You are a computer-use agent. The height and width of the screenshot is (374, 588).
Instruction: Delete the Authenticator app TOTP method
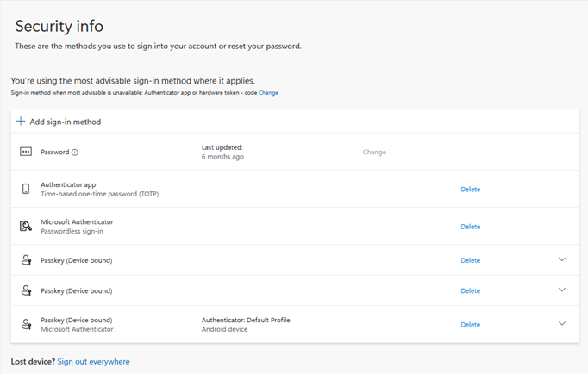click(x=470, y=190)
